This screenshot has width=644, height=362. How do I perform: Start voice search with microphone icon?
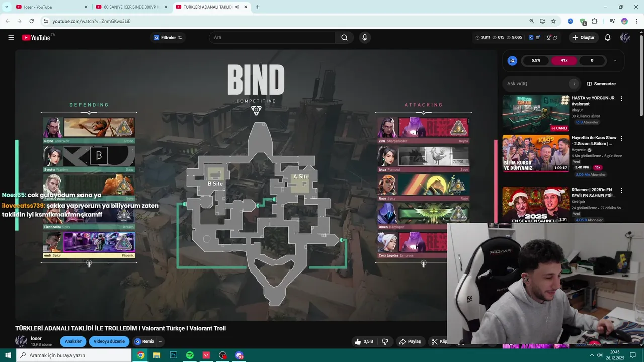tap(364, 38)
